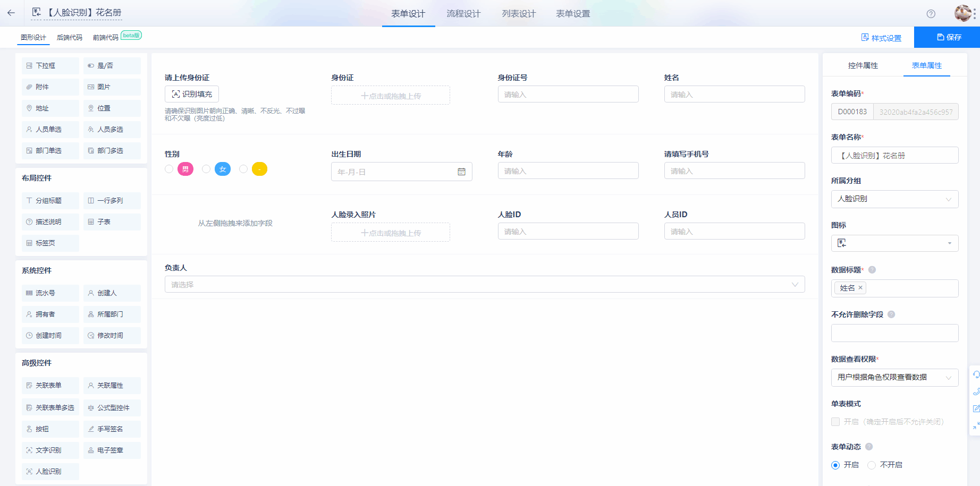
Task: Select 表单动态 不开启 radio
Action: coord(872,465)
